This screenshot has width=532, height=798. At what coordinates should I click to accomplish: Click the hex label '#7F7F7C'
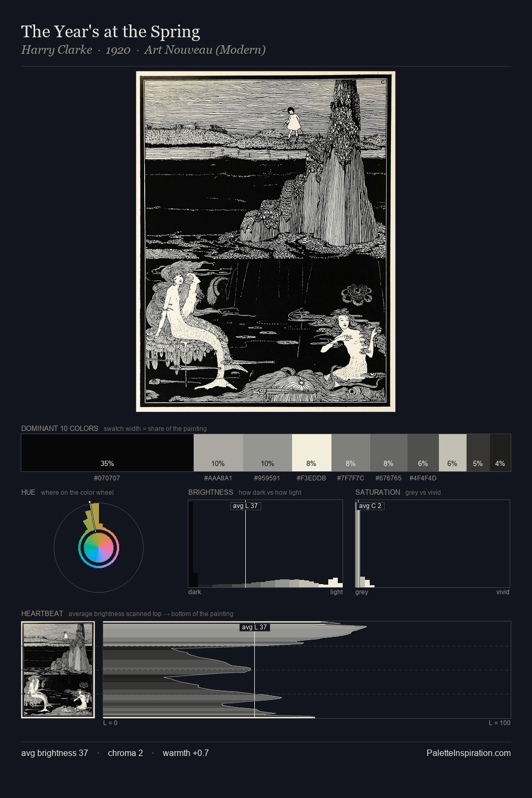351,478
